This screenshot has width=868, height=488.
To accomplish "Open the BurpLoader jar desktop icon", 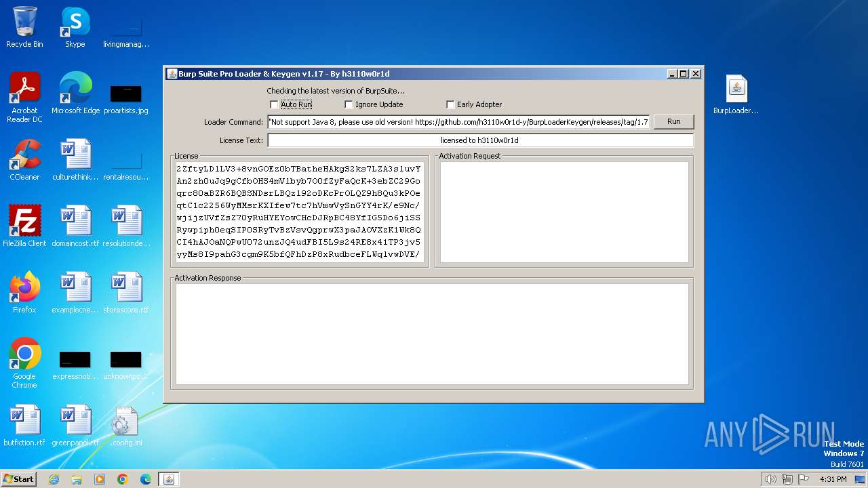I will (736, 94).
